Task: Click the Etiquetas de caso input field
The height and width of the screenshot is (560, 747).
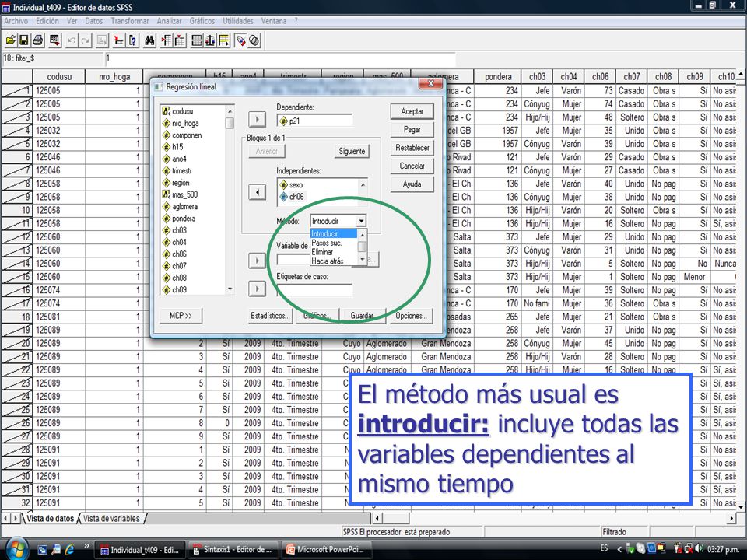Action: pos(314,289)
